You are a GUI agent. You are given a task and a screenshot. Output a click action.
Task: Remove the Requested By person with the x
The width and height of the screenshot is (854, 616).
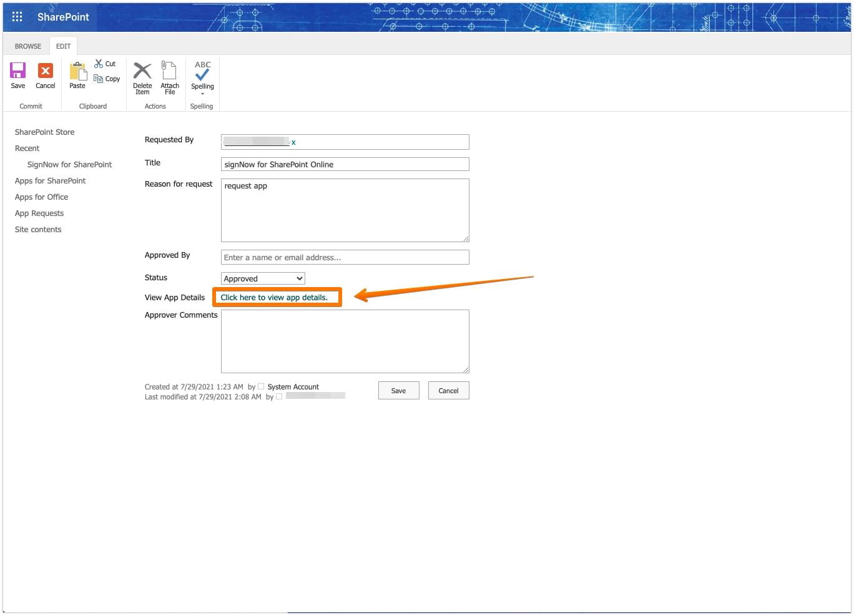[293, 142]
